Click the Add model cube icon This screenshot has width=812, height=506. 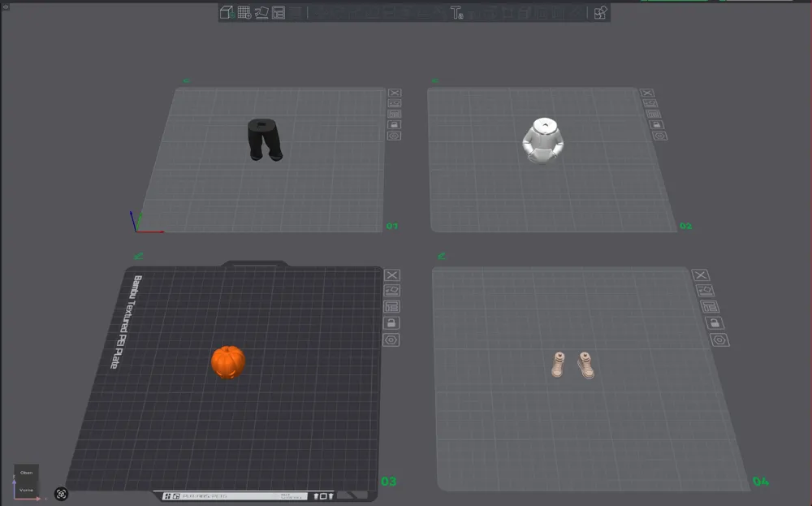tap(227, 12)
